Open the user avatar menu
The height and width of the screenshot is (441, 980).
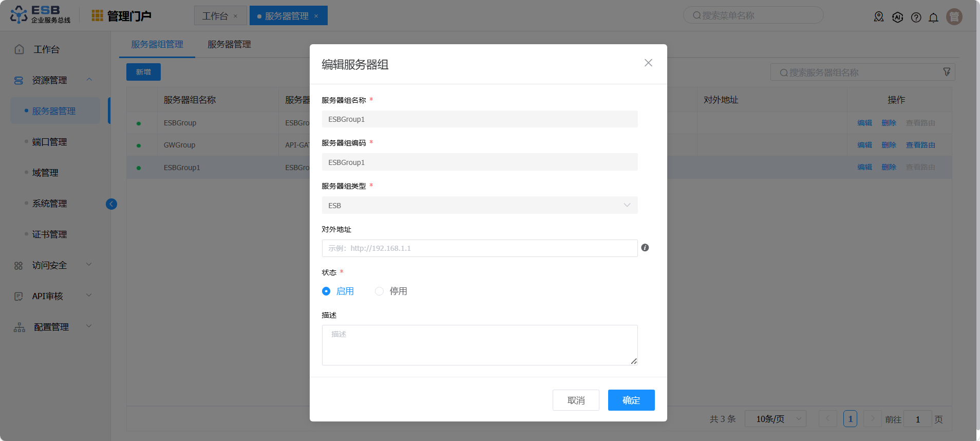click(x=954, y=17)
